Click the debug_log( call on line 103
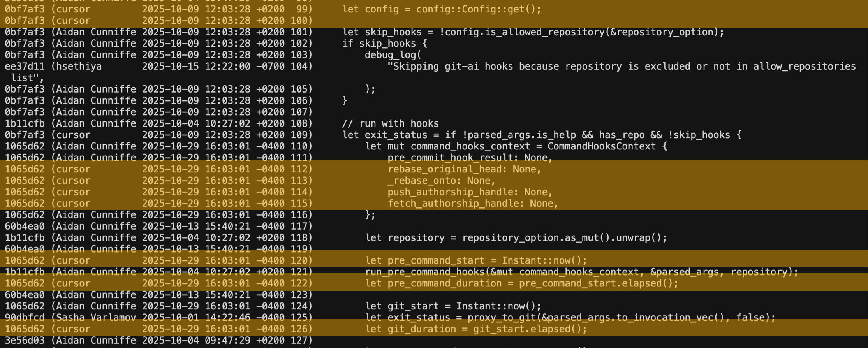 393,55
